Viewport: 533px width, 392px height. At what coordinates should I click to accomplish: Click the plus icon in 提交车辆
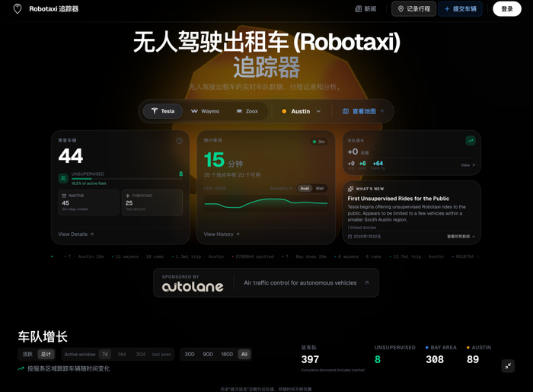(x=447, y=9)
